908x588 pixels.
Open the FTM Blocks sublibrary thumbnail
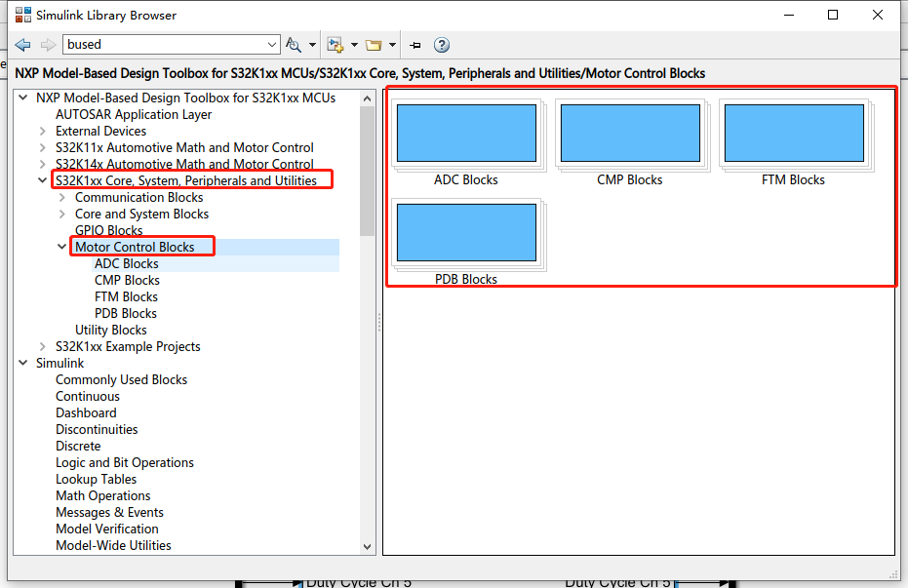point(795,134)
